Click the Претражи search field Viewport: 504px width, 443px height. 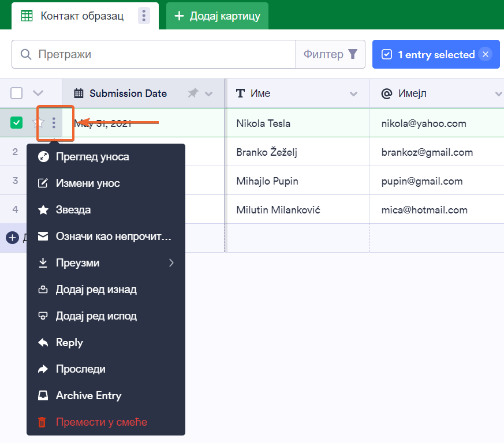coord(162,54)
